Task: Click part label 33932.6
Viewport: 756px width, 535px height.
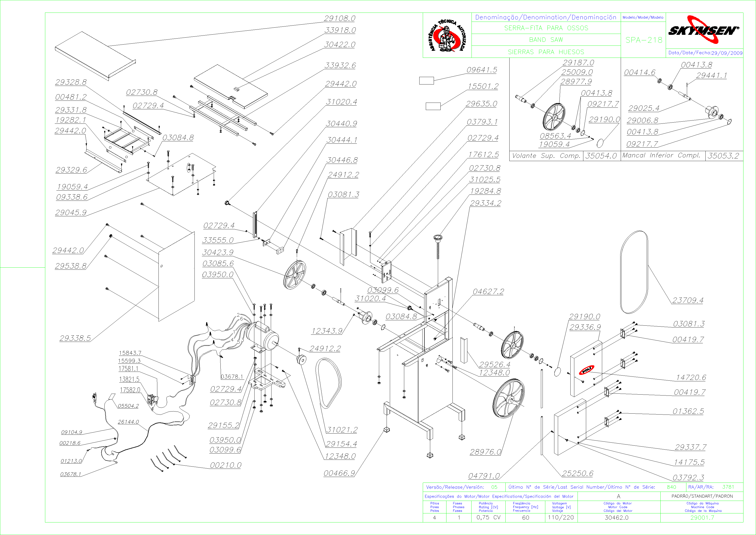Action: (x=340, y=65)
